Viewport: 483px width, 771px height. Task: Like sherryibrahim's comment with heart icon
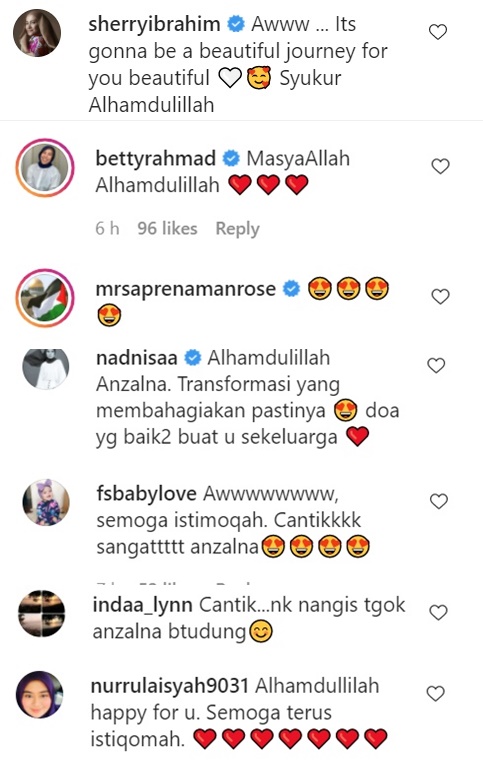click(x=437, y=32)
